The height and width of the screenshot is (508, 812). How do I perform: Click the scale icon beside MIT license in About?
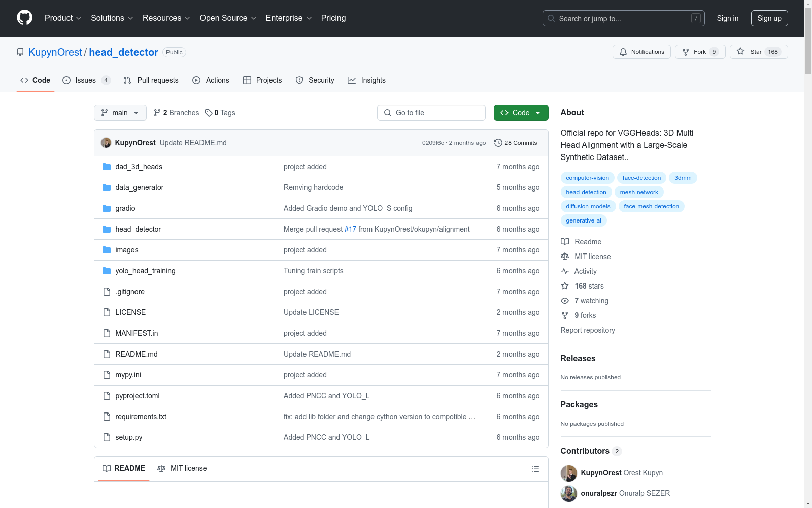tap(565, 257)
